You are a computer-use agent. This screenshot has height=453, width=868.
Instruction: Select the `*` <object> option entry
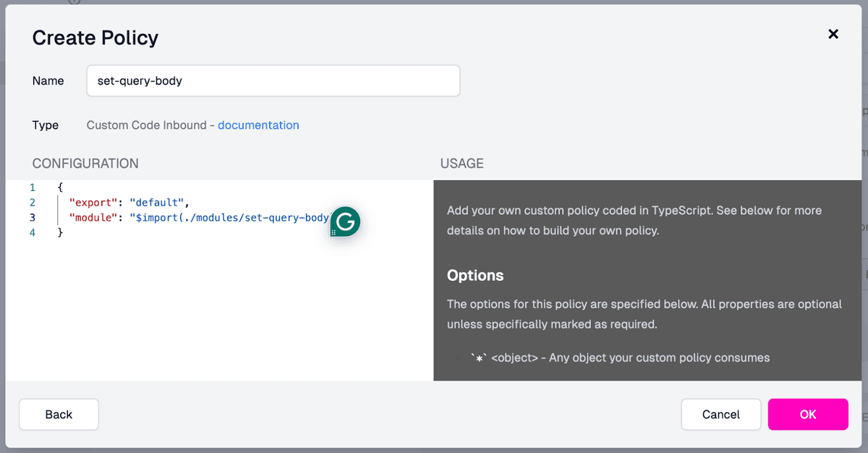[x=618, y=357]
